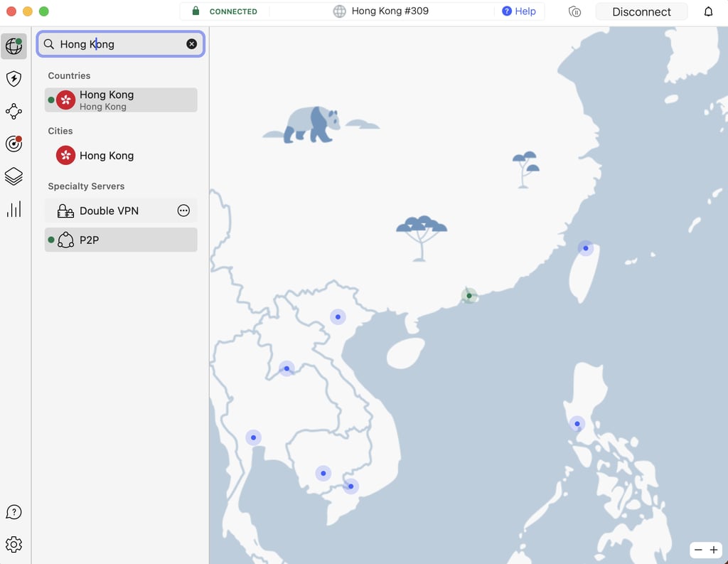728x564 pixels.
Task: Open Dark Web Monitor target icon
Action: coord(14,144)
